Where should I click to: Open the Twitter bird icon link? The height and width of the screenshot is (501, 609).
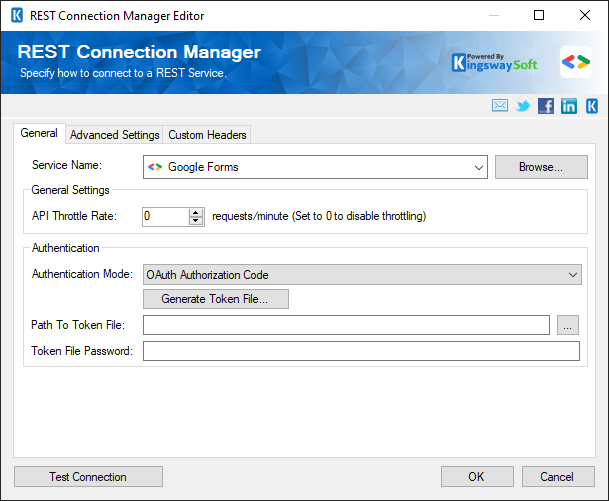coord(523,106)
